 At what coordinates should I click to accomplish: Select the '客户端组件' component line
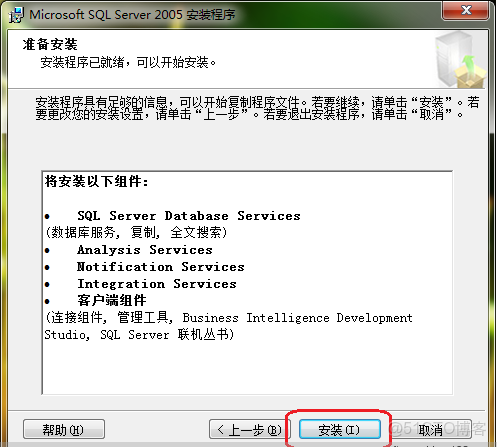pyautogui.click(x=112, y=301)
